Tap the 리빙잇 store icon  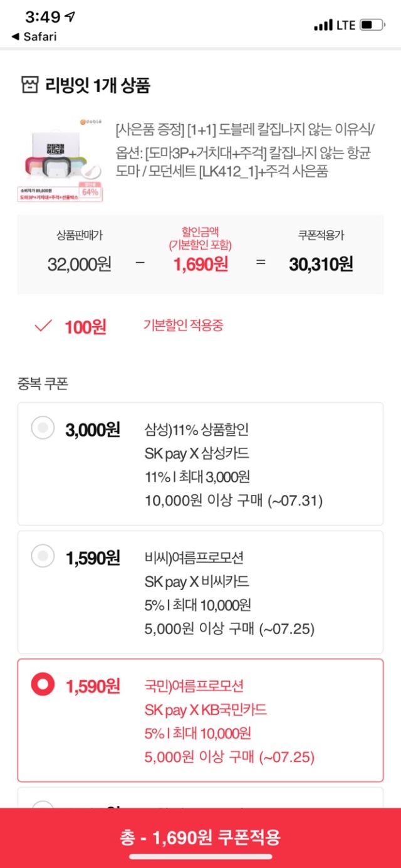tap(29, 84)
